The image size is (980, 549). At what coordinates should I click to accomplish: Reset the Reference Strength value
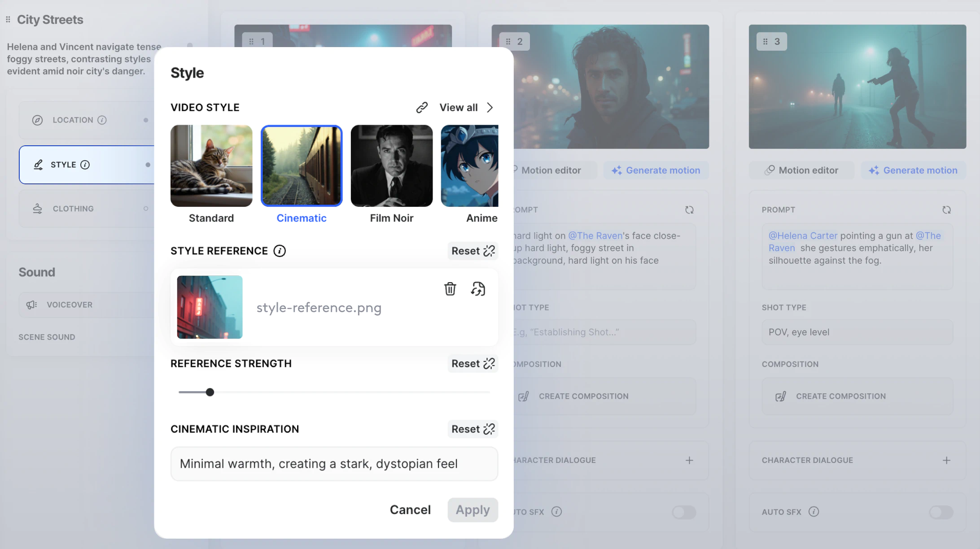point(473,363)
